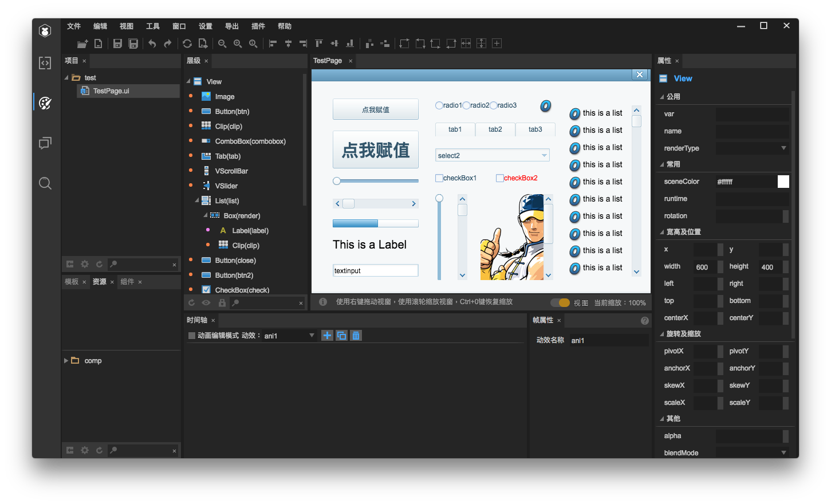Click the undo arrow in the toolbar
Image resolution: width=831 pixels, height=504 pixels.
(x=152, y=44)
